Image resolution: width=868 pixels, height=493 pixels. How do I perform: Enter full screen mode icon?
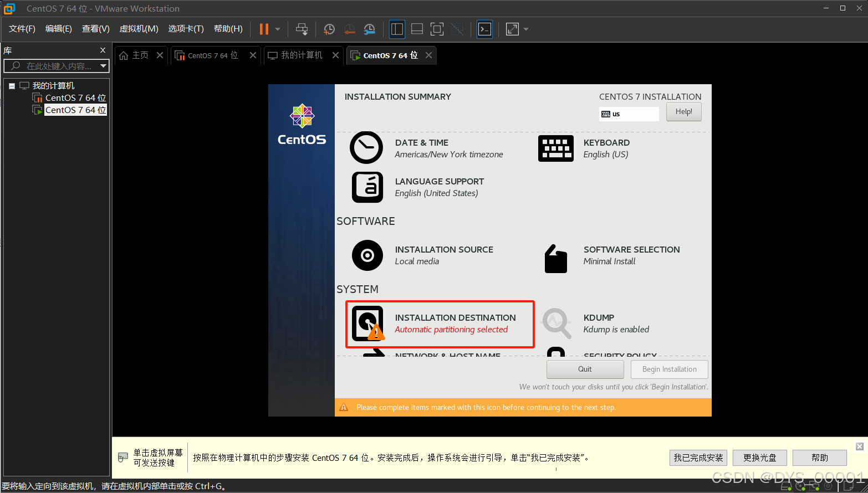pos(437,29)
